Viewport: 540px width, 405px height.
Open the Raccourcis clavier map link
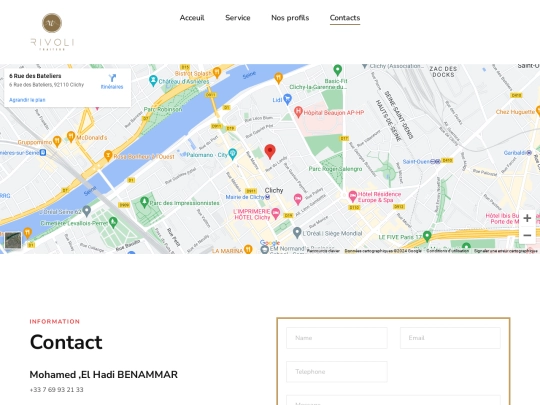point(323,251)
